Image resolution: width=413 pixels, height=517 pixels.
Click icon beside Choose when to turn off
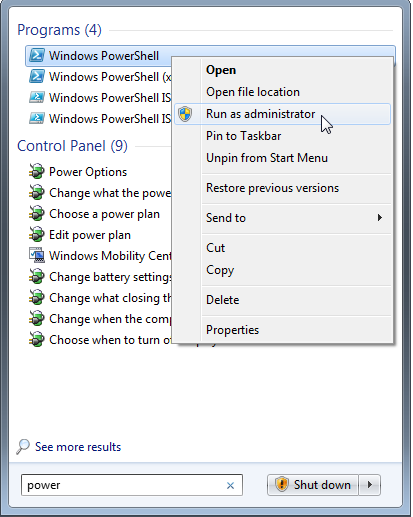point(36,340)
